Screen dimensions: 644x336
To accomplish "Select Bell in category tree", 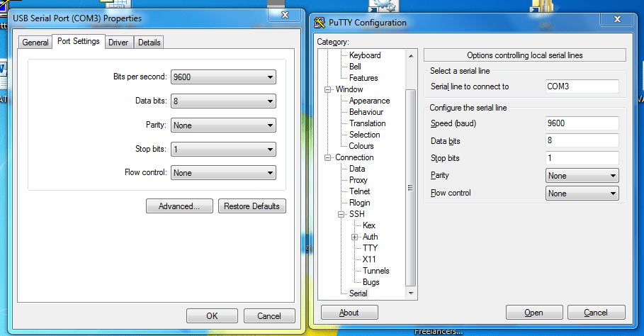I will tap(355, 67).
